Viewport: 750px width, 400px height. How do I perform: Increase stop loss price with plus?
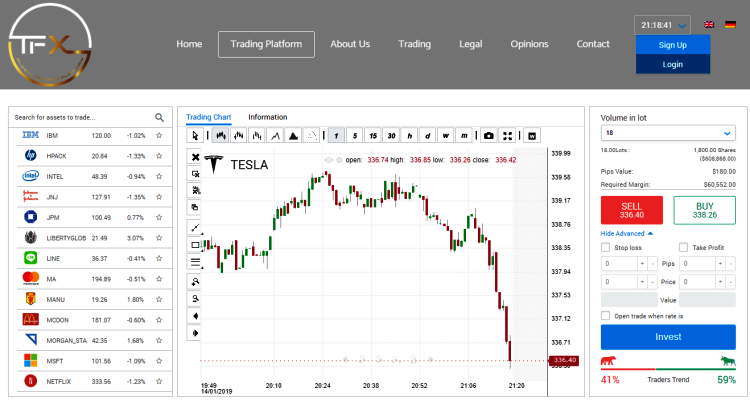click(642, 282)
